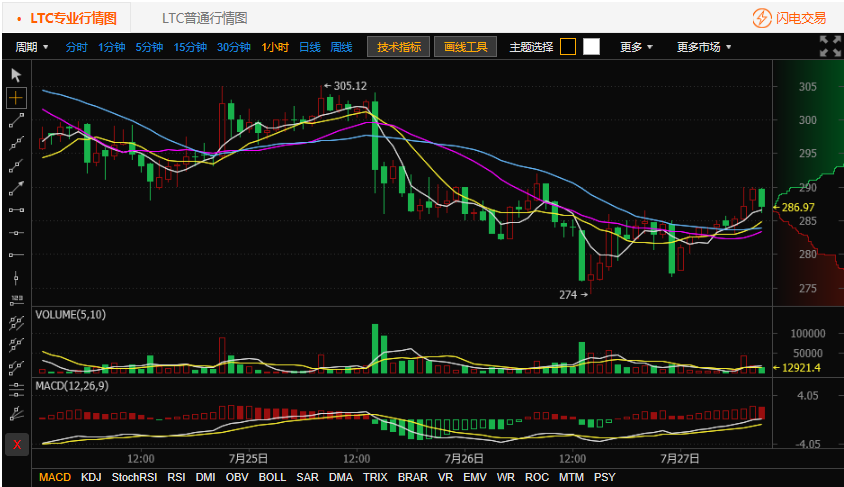Toggle fullscreen with the expand arrows icon

tap(829, 46)
